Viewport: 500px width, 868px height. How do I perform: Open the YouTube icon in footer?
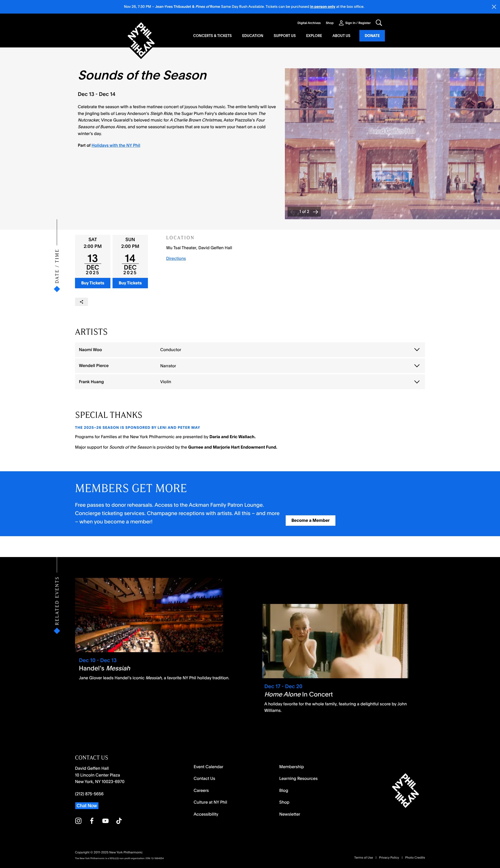tap(105, 821)
